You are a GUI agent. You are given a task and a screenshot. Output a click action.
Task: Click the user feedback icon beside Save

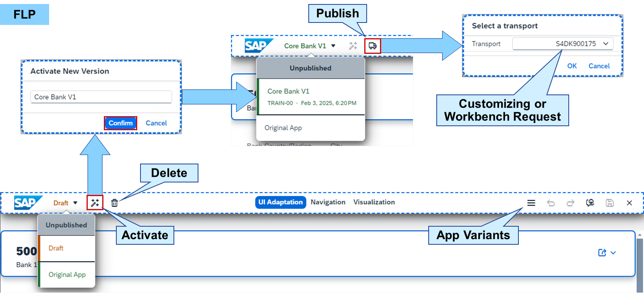point(590,203)
